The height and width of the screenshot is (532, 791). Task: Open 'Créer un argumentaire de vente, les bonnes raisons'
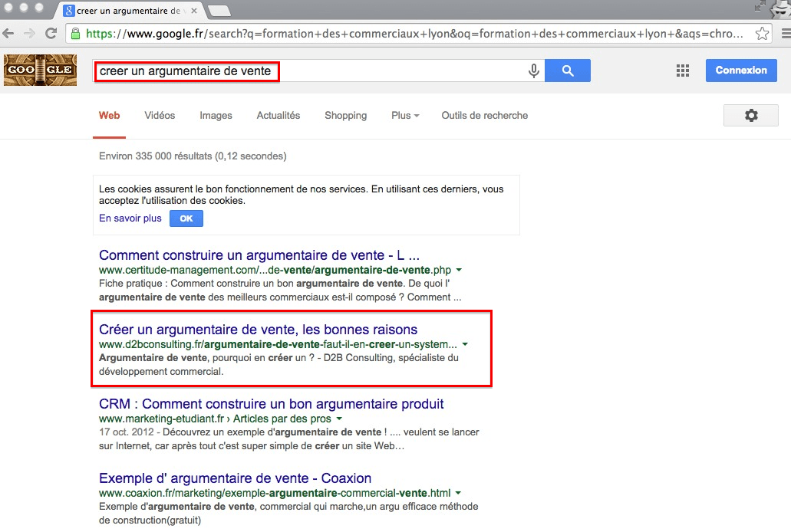(259, 330)
